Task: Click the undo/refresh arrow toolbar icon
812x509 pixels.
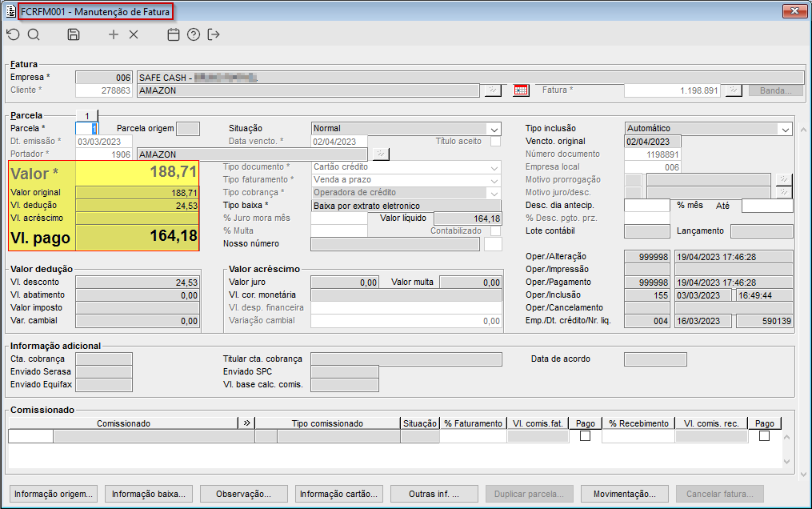Action: [x=13, y=34]
